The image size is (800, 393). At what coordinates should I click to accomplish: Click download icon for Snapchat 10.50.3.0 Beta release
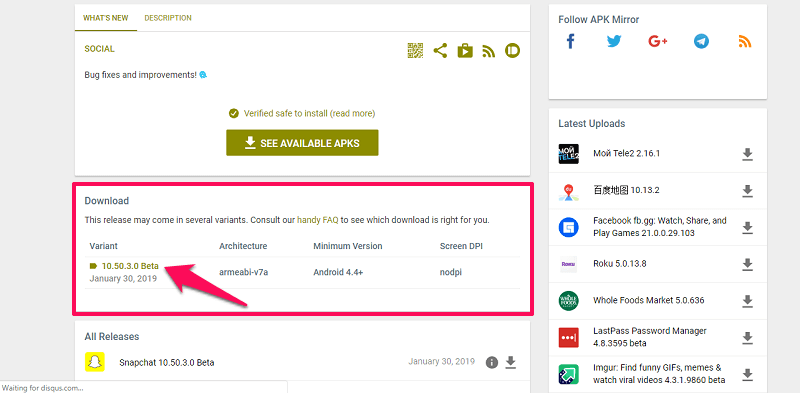pyautogui.click(x=511, y=362)
